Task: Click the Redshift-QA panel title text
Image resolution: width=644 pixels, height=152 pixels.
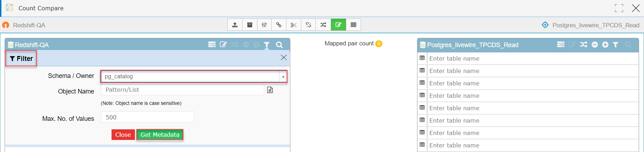Action: tap(32, 45)
